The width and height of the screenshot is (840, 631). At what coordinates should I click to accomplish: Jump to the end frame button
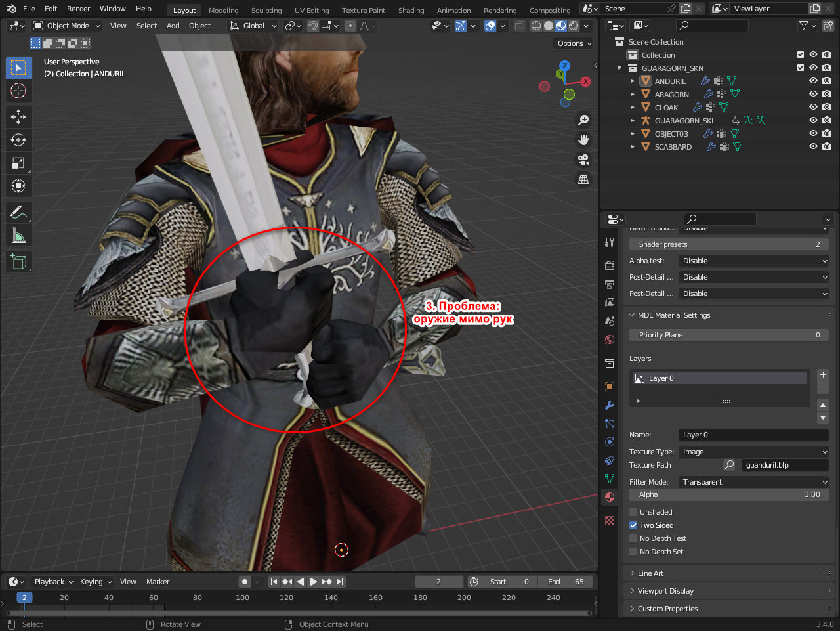point(340,582)
